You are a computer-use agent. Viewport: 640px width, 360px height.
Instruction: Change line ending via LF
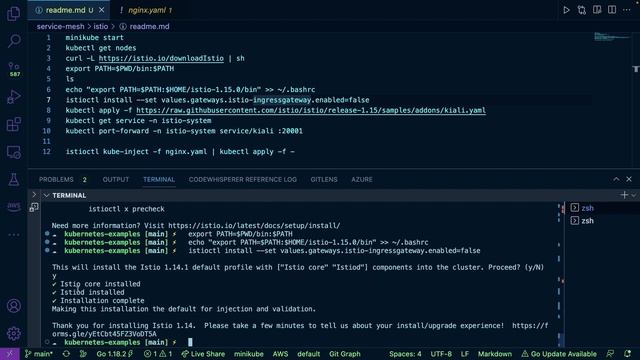pyautogui.click(x=465, y=354)
